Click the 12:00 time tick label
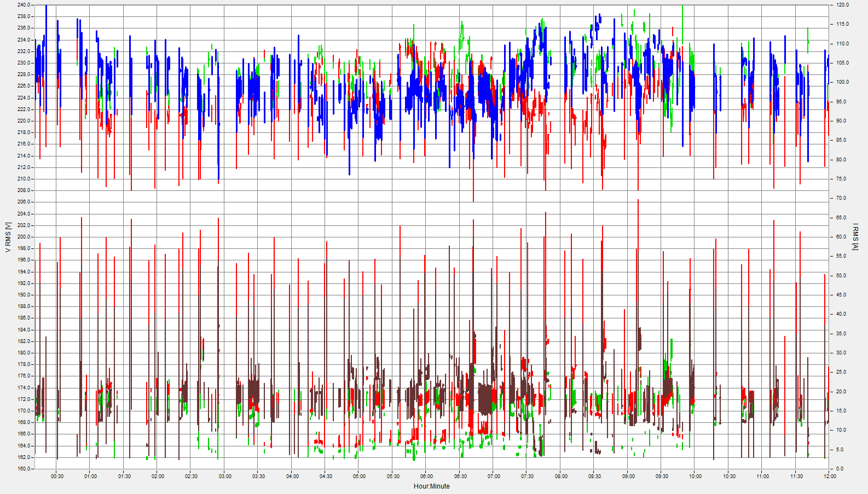The height and width of the screenshot is (494, 868). click(x=830, y=476)
